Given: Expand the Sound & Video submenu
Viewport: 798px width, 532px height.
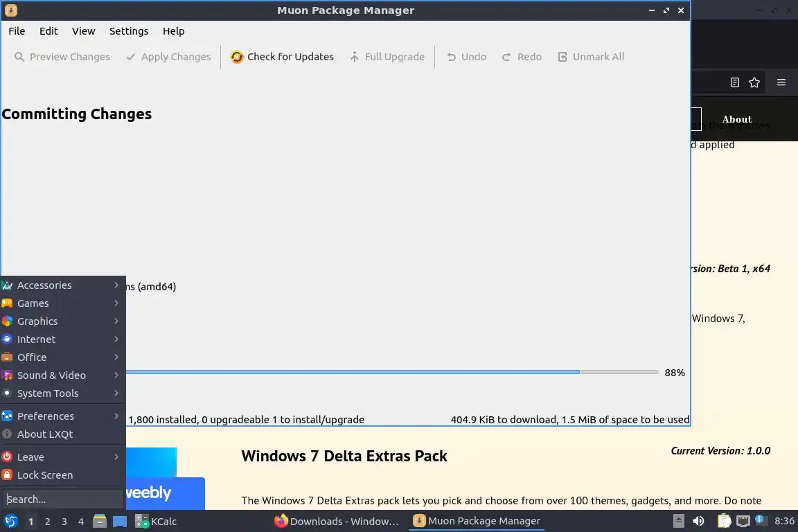Looking at the screenshot, I should [x=62, y=375].
